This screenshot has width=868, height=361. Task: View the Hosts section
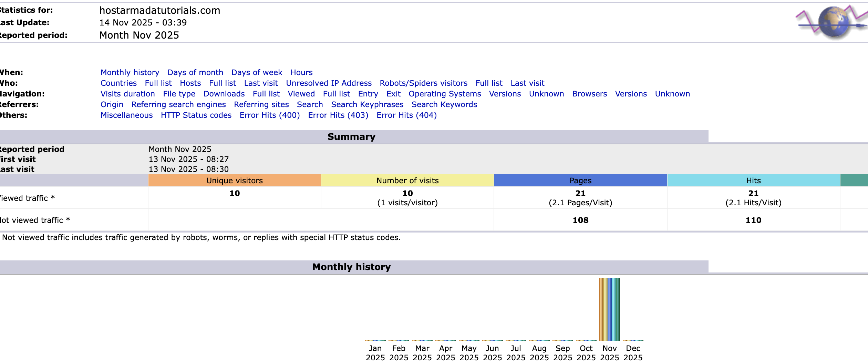point(190,83)
